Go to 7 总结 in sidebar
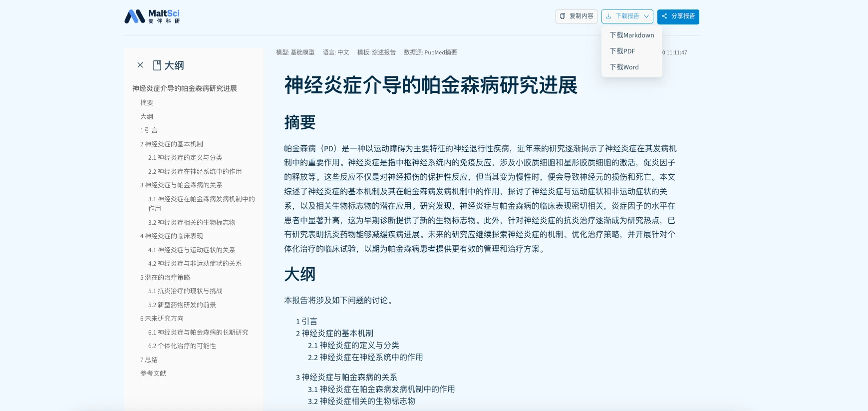This screenshot has height=411, width=868. coord(149,360)
